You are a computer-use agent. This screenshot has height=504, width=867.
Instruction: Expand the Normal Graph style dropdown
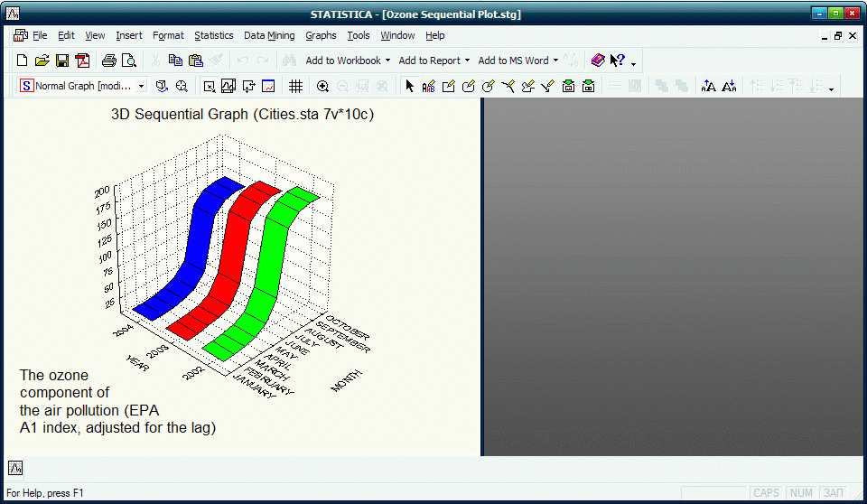point(142,86)
